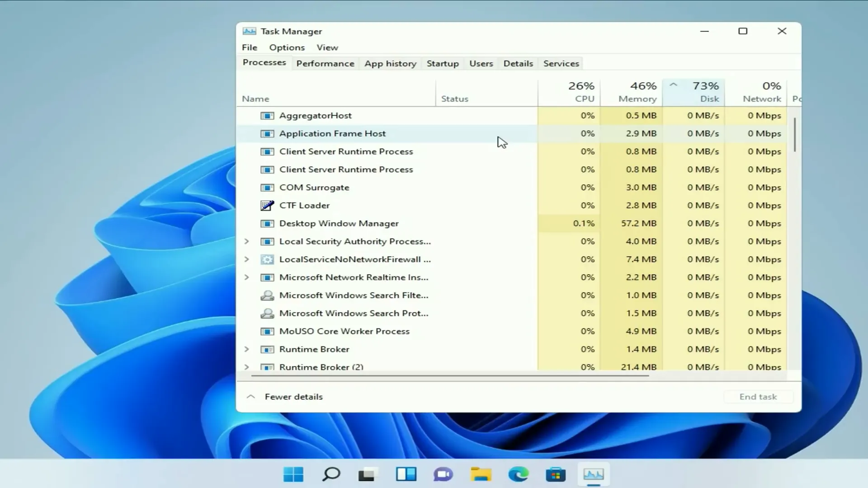
Task: Select the CTF Loader row name
Action: (x=304, y=206)
